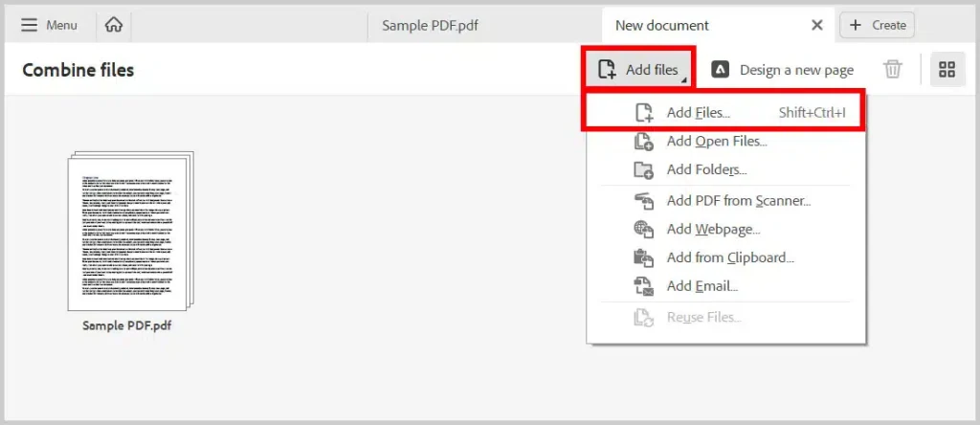
Task: Open the hamburger Menu button
Action: pyautogui.click(x=49, y=25)
